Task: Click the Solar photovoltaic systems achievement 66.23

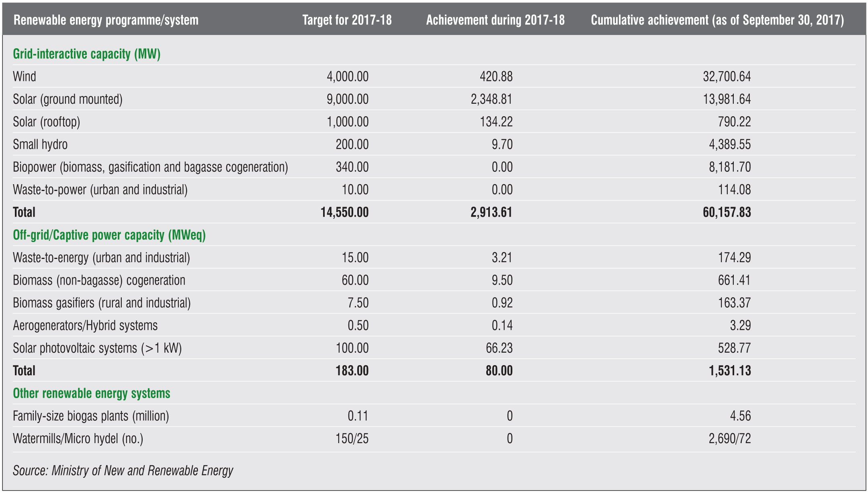Action: pyautogui.click(x=499, y=348)
